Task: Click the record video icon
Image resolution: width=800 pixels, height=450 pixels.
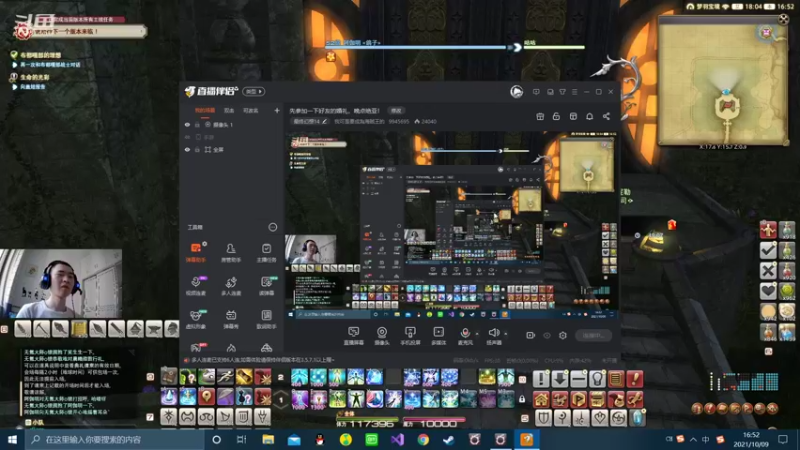Action: pos(531,335)
